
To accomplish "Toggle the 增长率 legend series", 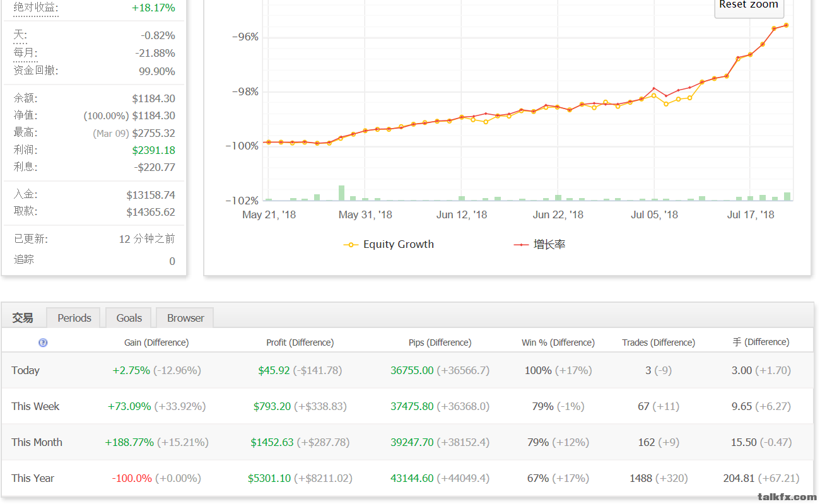I will click(540, 244).
